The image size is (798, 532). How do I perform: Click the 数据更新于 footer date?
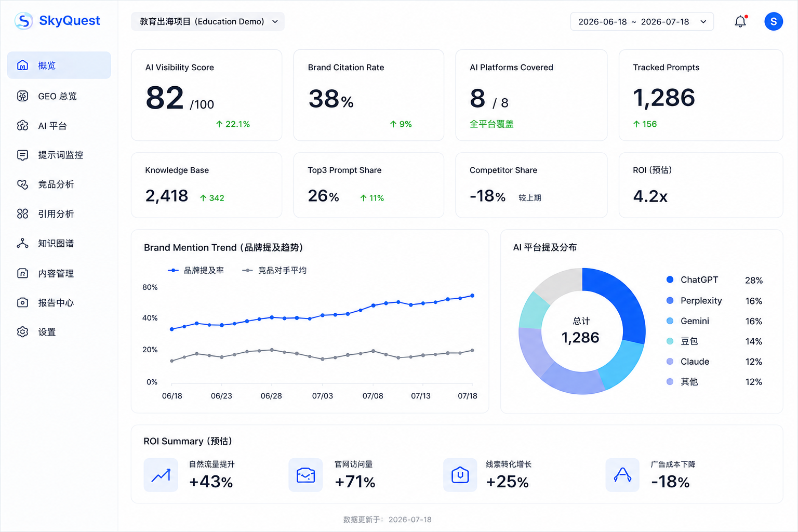(410, 520)
